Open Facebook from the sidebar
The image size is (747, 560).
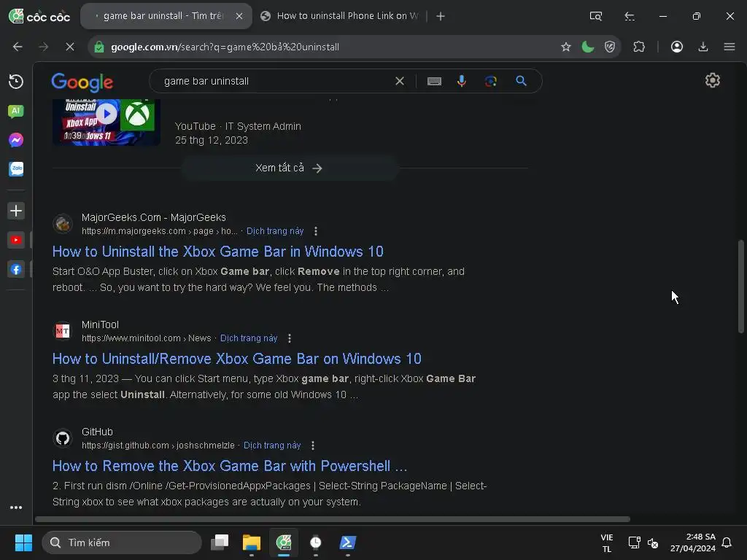[x=16, y=270]
